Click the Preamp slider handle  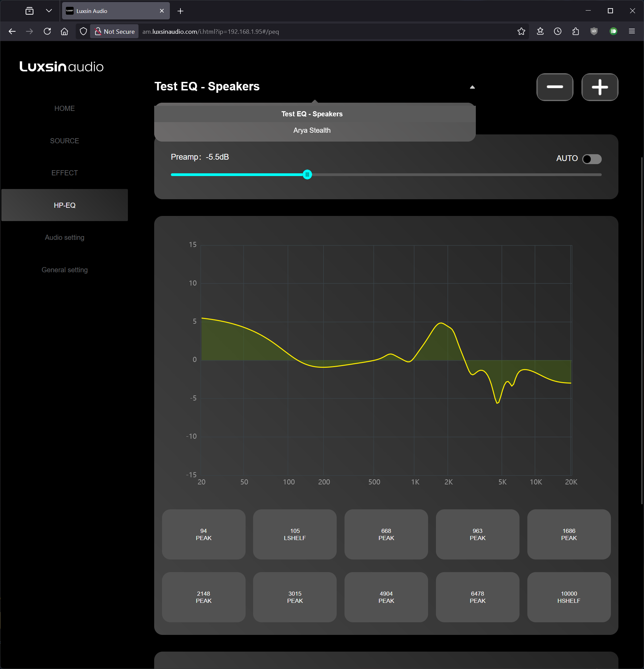point(307,174)
